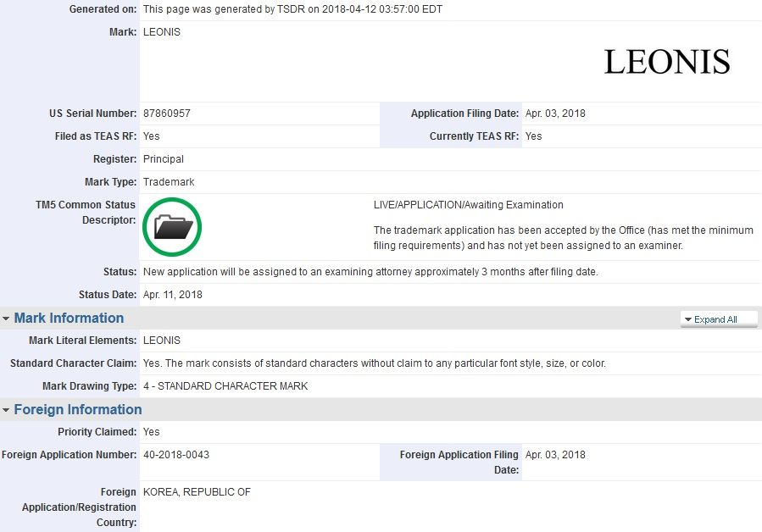This screenshot has width=762, height=532.
Task: Click the Register value Principal
Action: (164, 159)
